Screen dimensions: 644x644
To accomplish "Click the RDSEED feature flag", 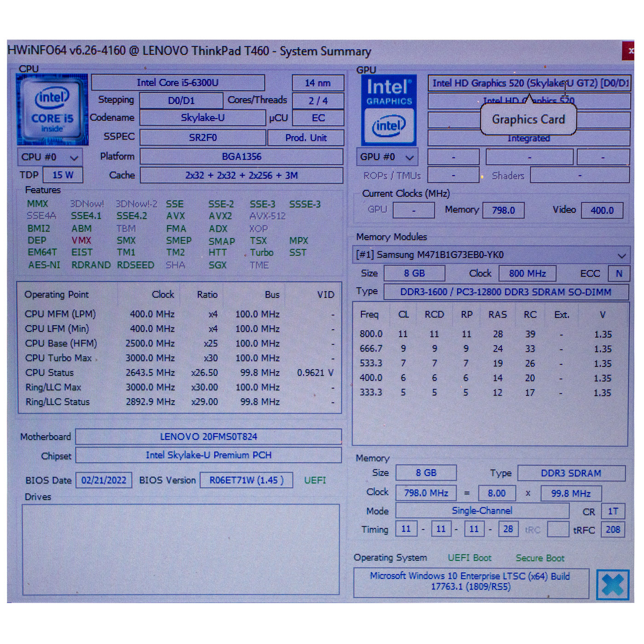I will (135, 265).
